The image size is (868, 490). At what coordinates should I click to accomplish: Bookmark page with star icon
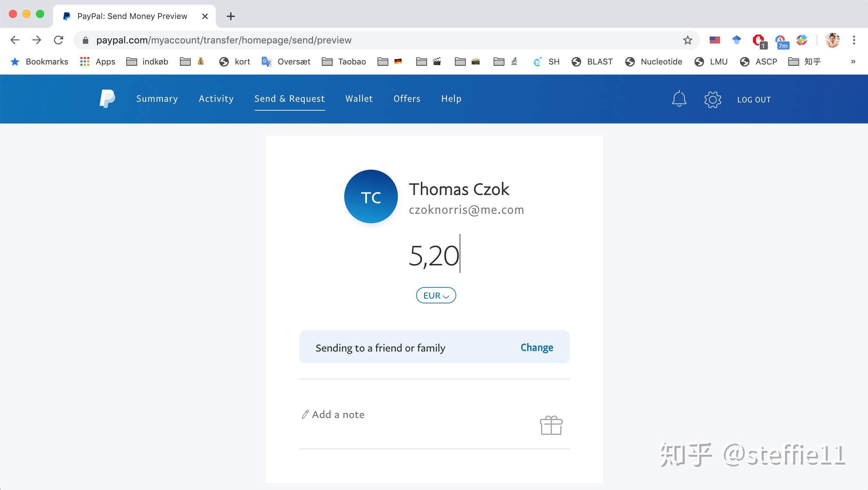[687, 40]
